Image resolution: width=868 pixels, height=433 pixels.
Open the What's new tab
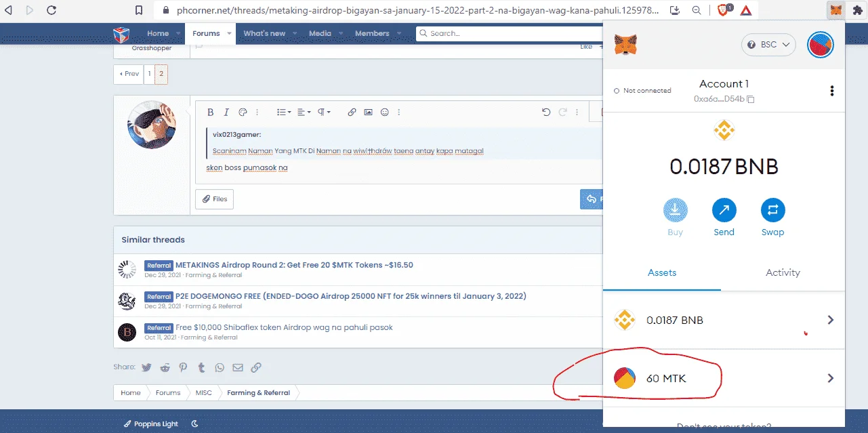(264, 33)
